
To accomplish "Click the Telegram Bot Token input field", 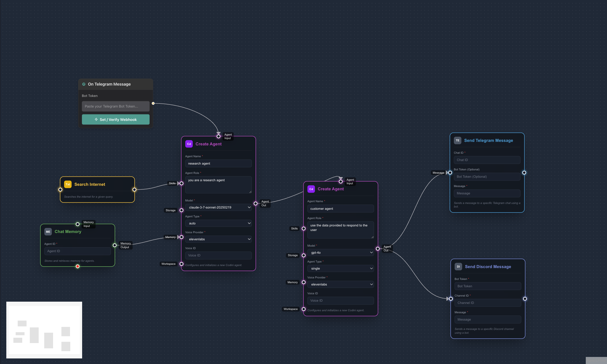I will tap(115, 106).
